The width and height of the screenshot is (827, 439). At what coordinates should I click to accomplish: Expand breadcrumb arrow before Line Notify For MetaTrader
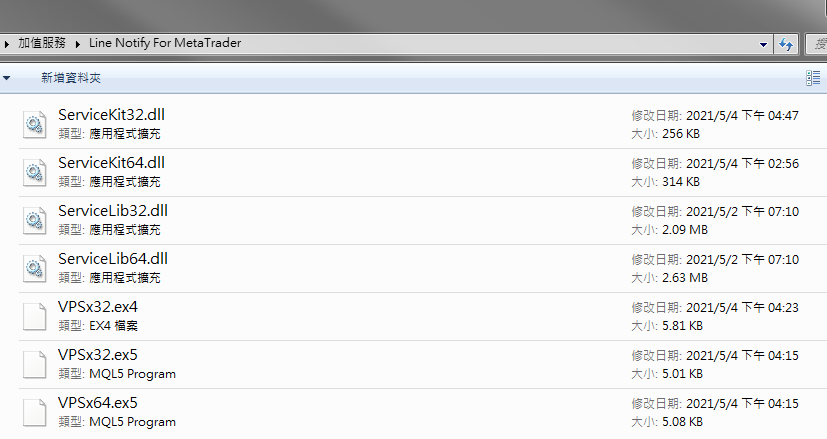(78, 44)
